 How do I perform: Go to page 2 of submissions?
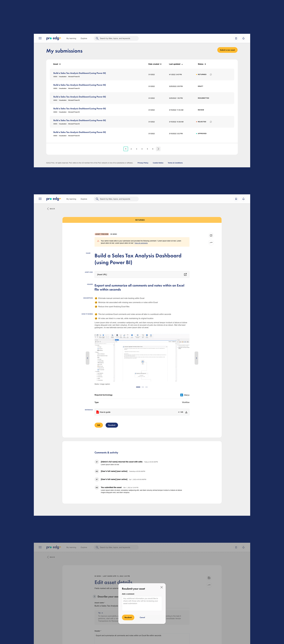coord(131,149)
